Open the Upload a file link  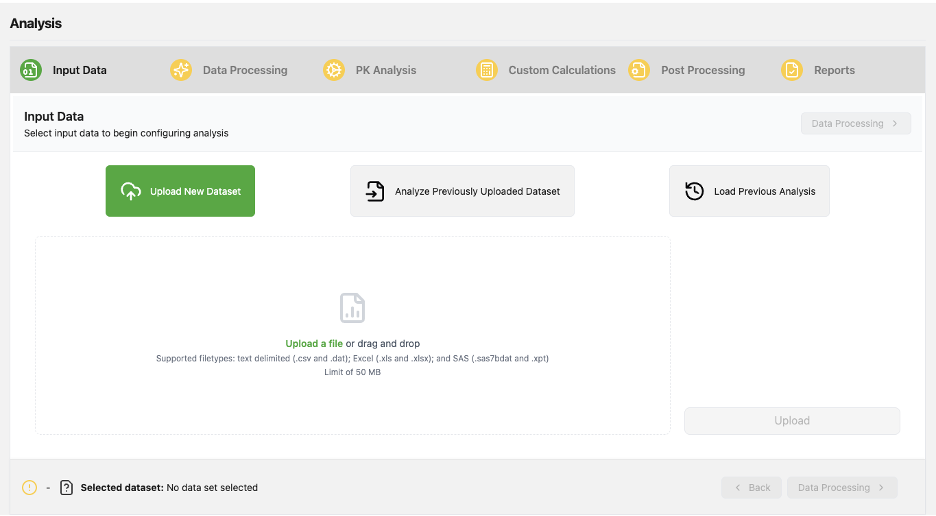314,344
